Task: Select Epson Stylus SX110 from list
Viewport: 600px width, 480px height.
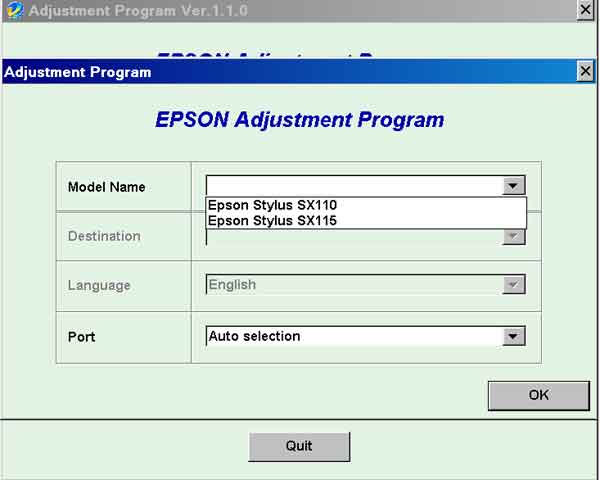Action: pyautogui.click(x=366, y=205)
